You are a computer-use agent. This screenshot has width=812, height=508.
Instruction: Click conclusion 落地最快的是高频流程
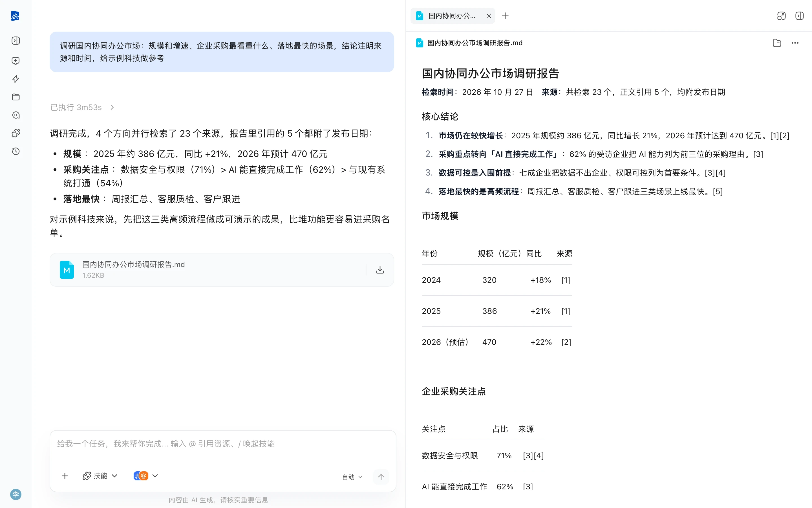click(479, 192)
